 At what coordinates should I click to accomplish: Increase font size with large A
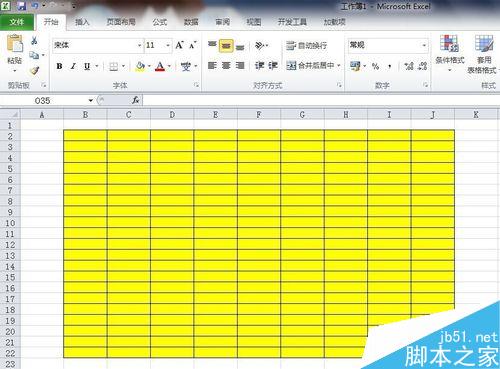(x=179, y=45)
